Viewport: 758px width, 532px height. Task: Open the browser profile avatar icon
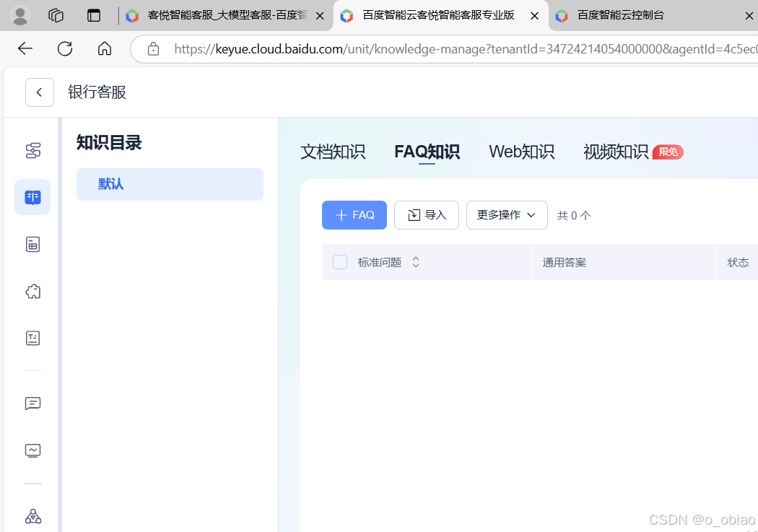click(19, 15)
